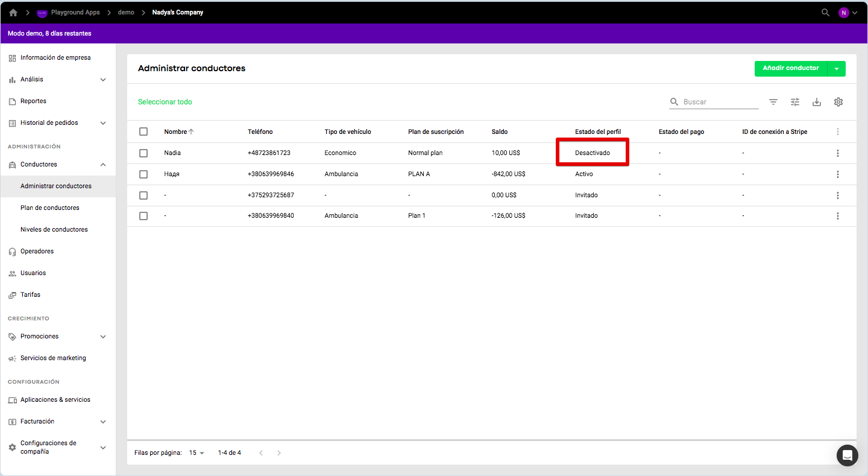Change rows per page from 15

pyautogui.click(x=197, y=452)
